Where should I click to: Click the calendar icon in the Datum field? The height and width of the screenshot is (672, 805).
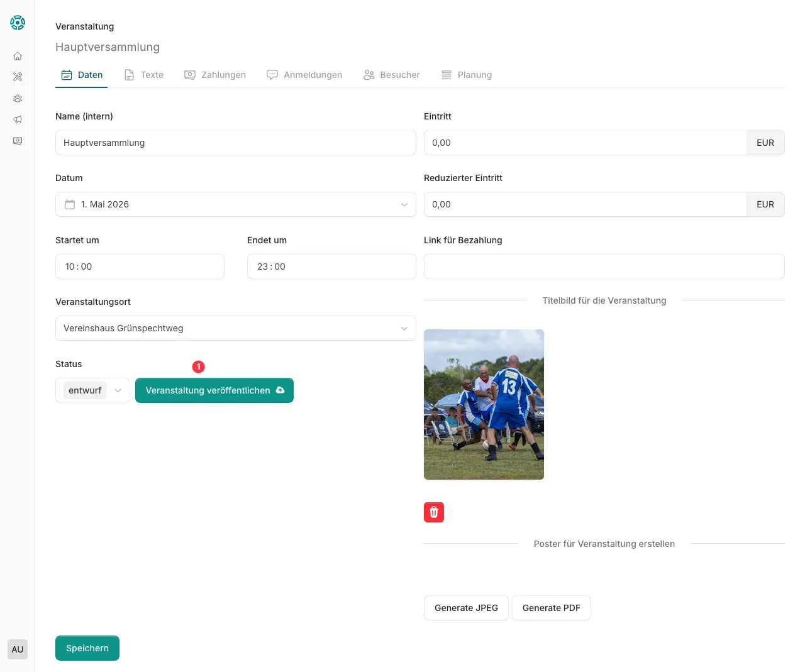coord(70,204)
